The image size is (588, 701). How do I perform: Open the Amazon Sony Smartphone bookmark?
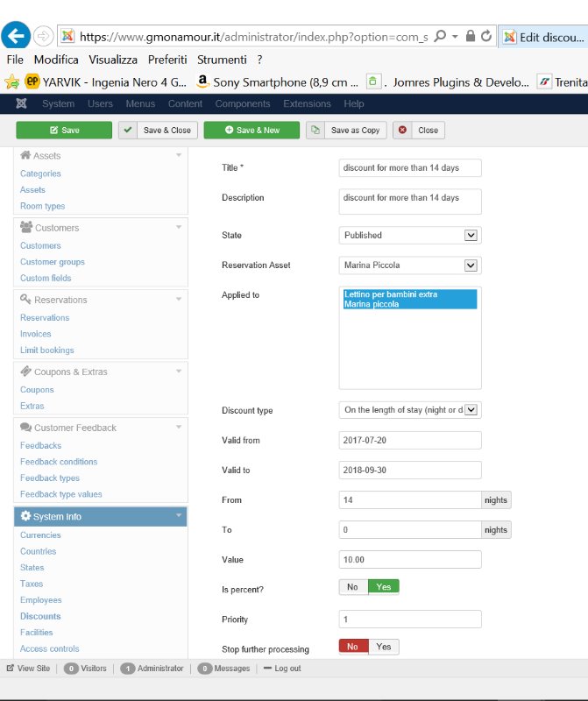click(278, 81)
